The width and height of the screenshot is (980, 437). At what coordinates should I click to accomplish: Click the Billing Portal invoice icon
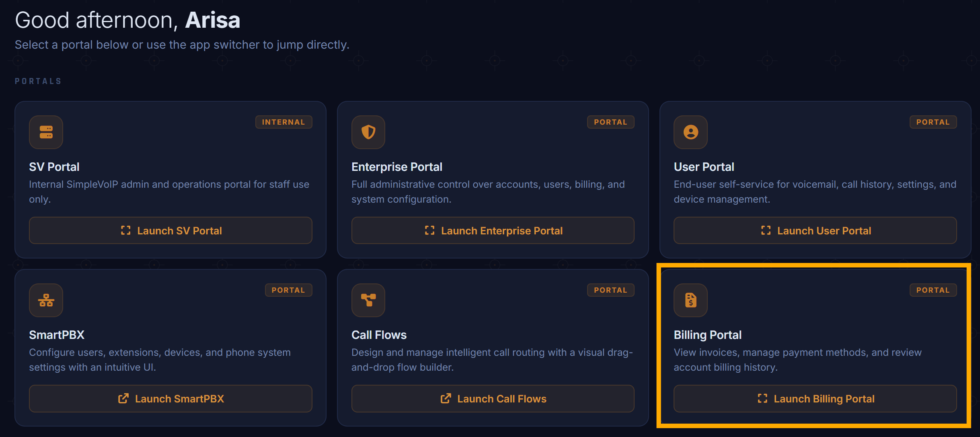pyautogui.click(x=690, y=300)
